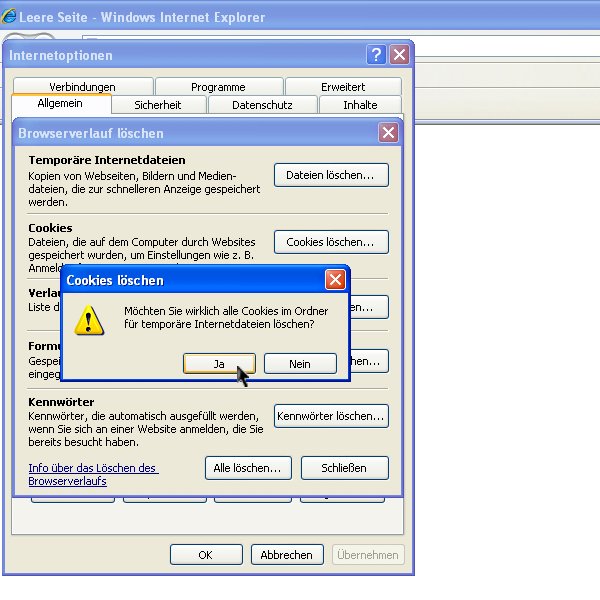Screen dimensions: 600x600
Task: Click the Internet Explorer logo icon
Action: pyautogui.click(x=8, y=16)
